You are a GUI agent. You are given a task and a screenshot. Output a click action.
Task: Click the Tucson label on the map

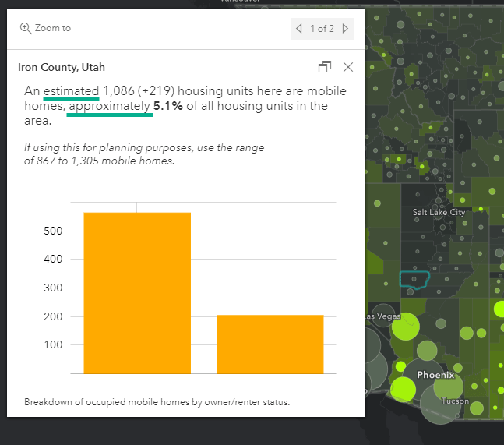tap(455, 401)
